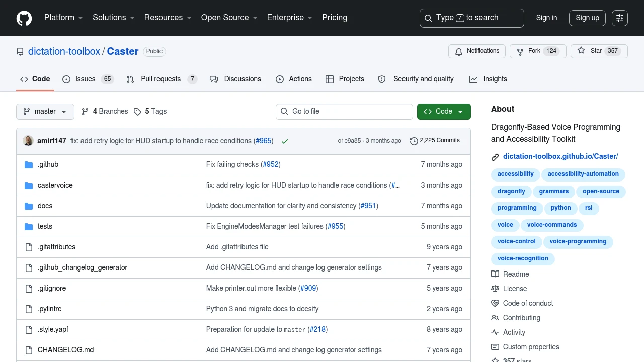Open the Actions tab
Screen dimensions: 644x362
(x=294, y=79)
